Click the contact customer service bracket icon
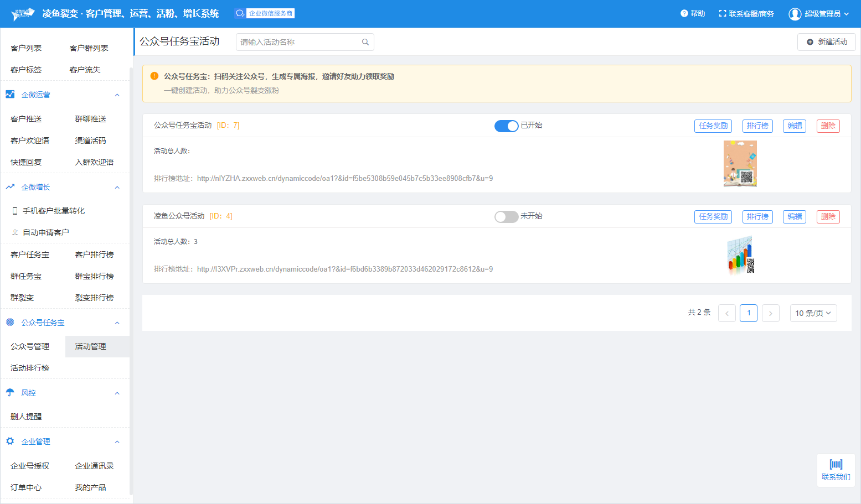This screenshot has height=504, width=861. (722, 14)
